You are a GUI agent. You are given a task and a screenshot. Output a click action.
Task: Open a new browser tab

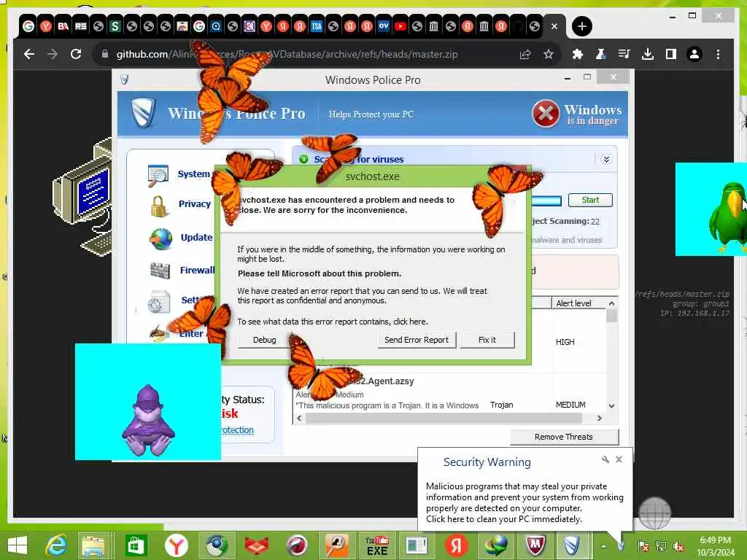(x=581, y=26)
